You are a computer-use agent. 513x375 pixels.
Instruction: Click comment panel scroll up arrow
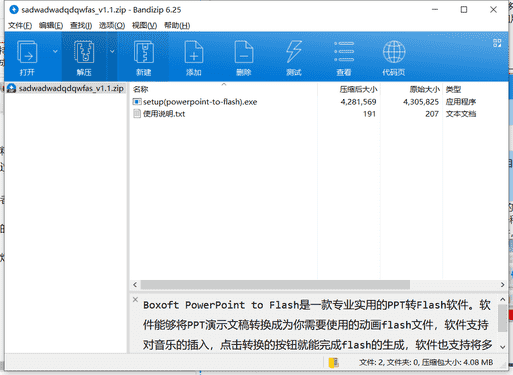502,300
